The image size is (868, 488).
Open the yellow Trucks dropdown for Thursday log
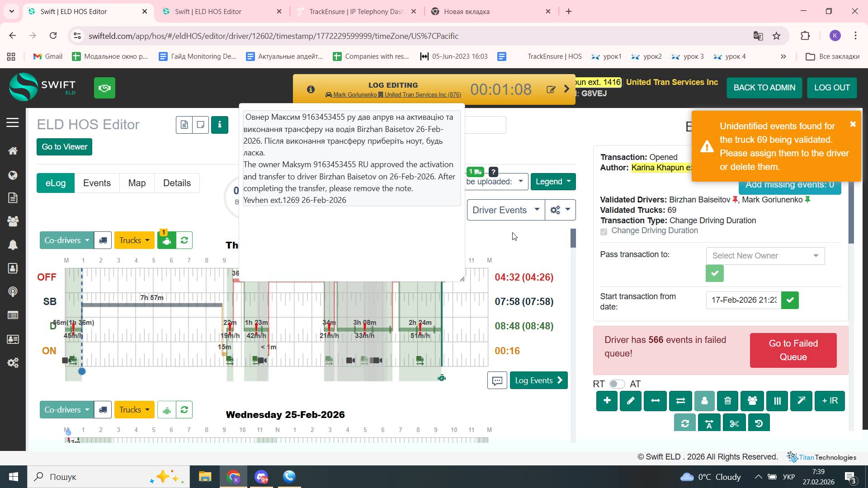(x=134, y=240)
